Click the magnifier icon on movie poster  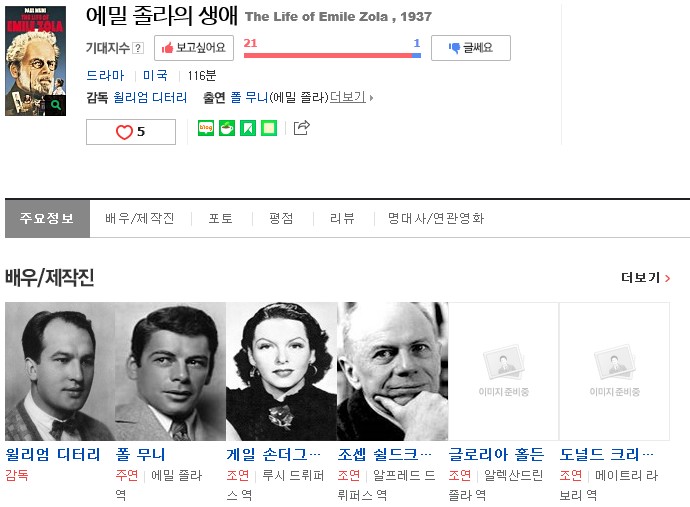(x=55, y=105)
